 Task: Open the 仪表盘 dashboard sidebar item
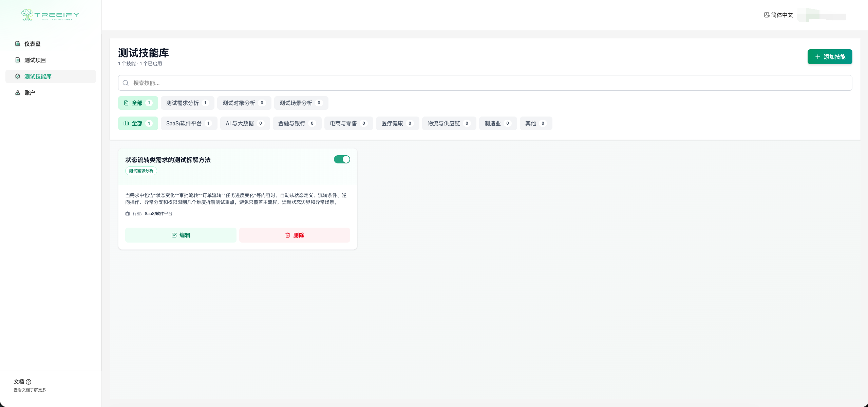[x=32, y=44]
